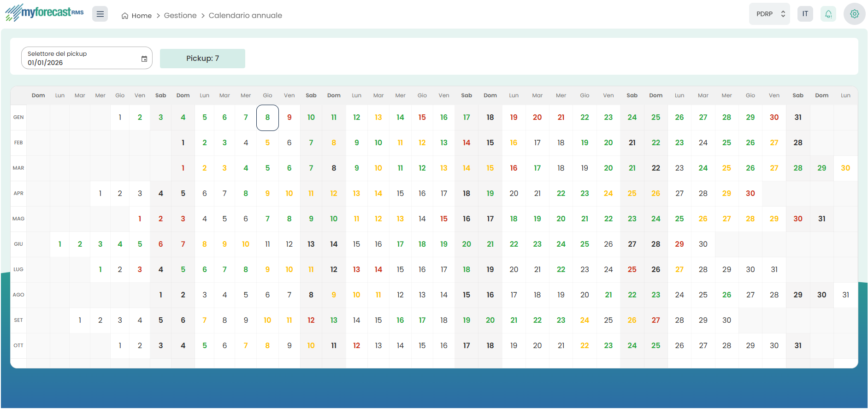The height and width of the screenshot is (409, 868).
Task: Select January 1 in the GEN row
Action: tap(120, 118)
